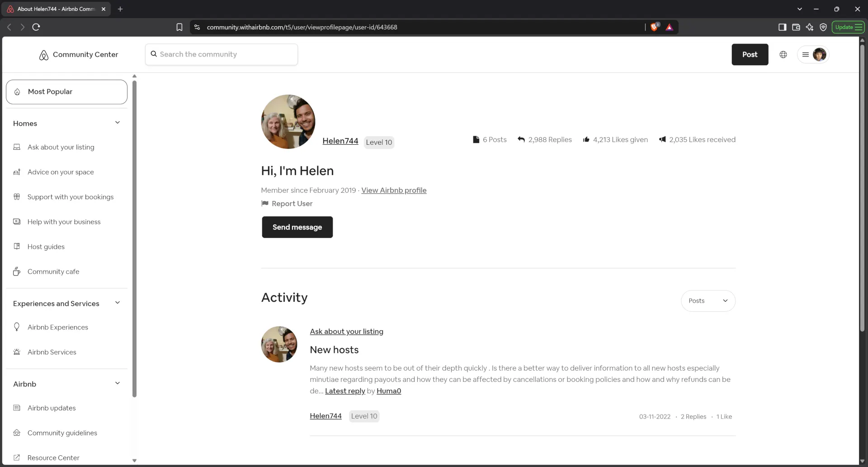Open Leo AI sparkle icon

810,27
